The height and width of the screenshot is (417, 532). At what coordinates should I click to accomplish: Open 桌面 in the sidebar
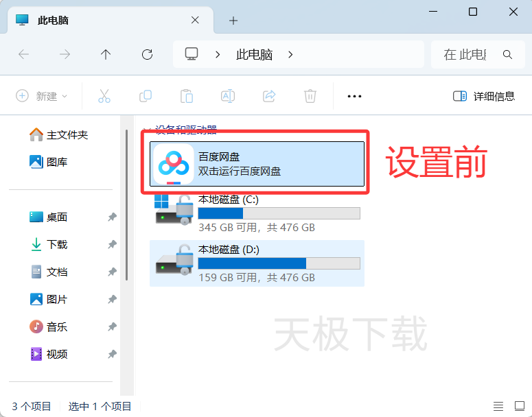48,217
